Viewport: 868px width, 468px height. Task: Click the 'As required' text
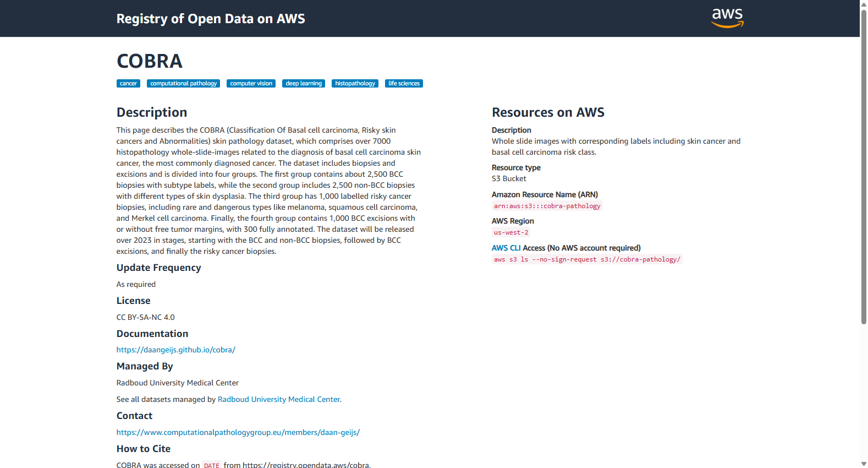click(136, 284)
